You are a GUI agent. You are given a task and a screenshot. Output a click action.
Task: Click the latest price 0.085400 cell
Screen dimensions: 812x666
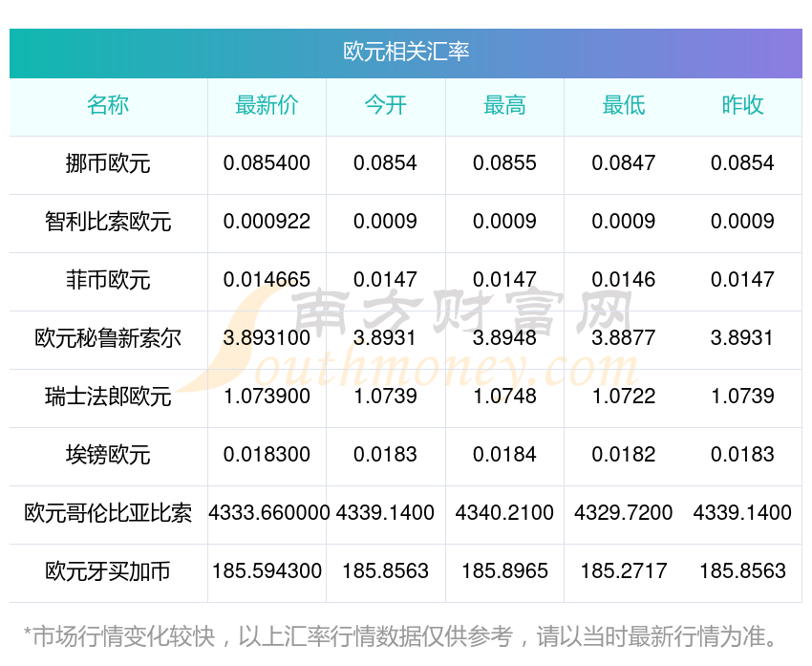tap(267, 163)
